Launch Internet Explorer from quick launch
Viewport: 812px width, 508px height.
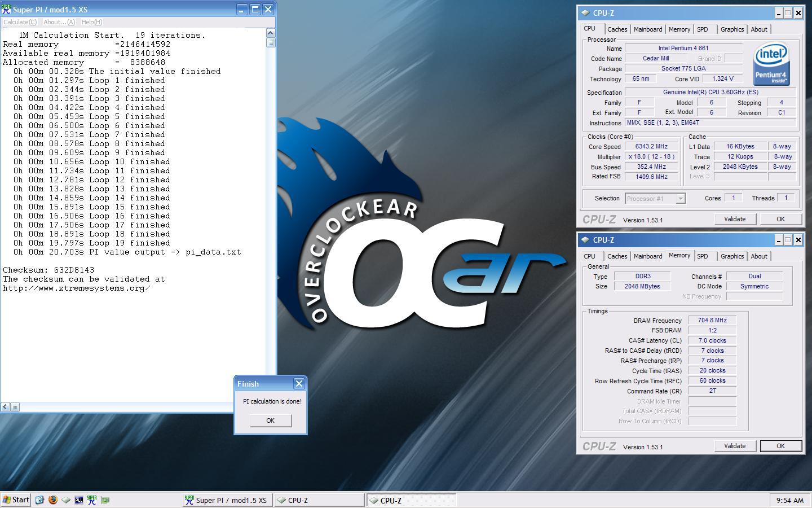(39, 500)
